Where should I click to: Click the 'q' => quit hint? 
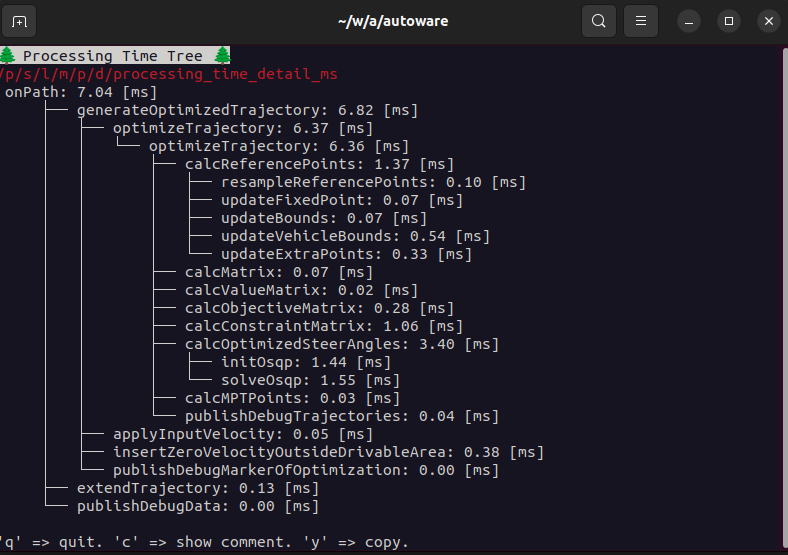[51, 542]
